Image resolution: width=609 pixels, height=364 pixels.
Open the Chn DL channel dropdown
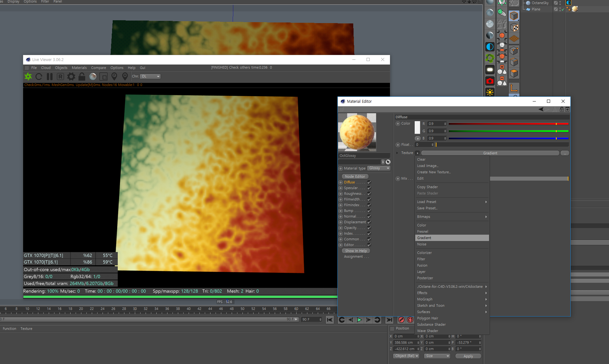[150, 76]
